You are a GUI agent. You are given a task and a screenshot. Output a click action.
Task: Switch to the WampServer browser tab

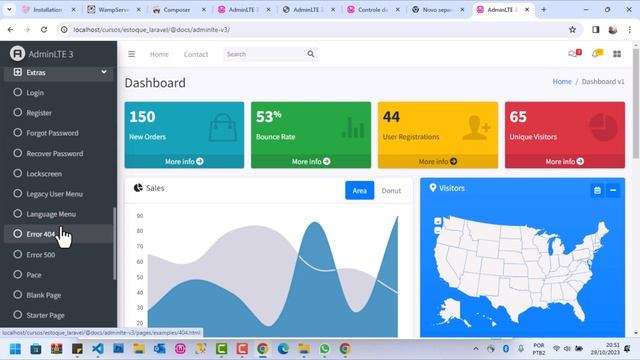(x=113, y=9)
